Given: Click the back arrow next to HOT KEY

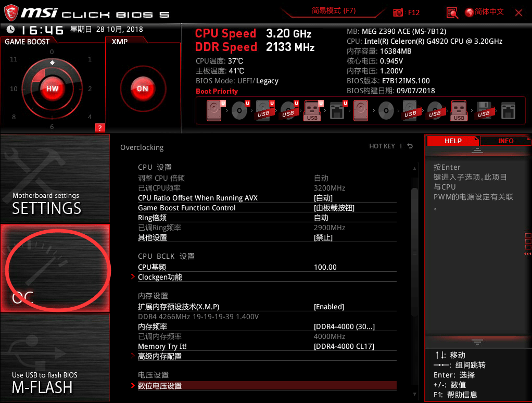Looking at the screenshot, I should click(410, 146).
